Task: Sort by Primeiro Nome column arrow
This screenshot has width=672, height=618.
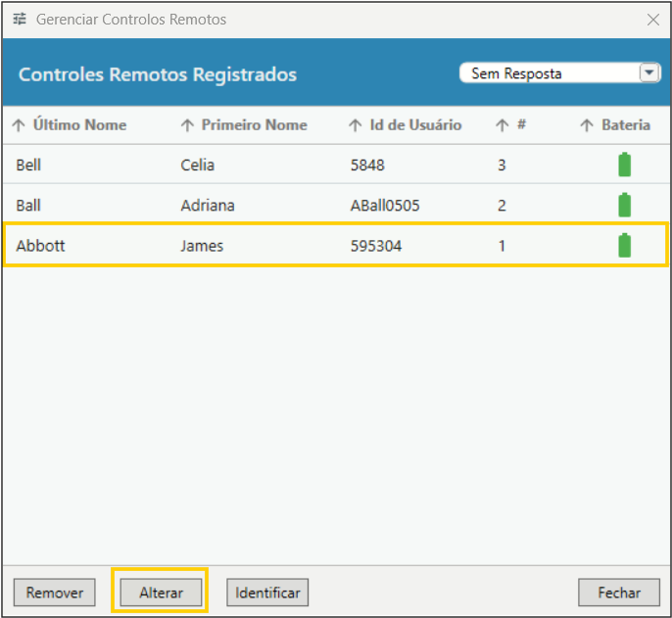Action: [x=187, y=125]
